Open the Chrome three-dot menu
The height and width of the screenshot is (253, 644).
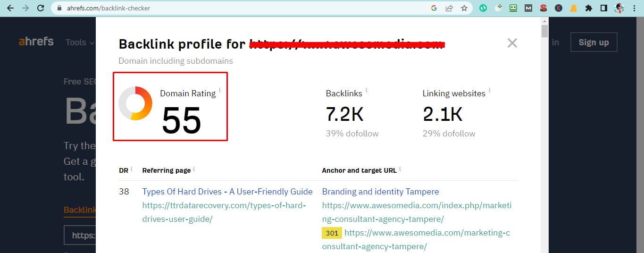tap(635, 8)
